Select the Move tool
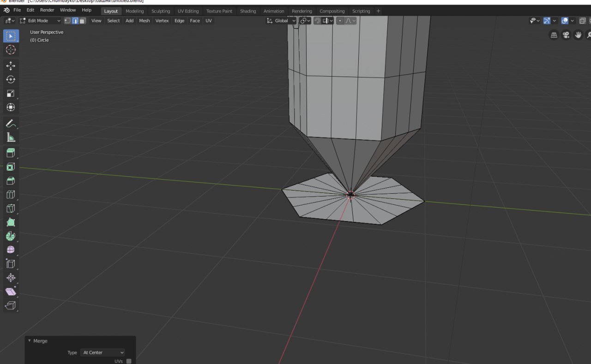Image resolution: width=591 pixels, height=364 pixels. (x=11, y=66)
